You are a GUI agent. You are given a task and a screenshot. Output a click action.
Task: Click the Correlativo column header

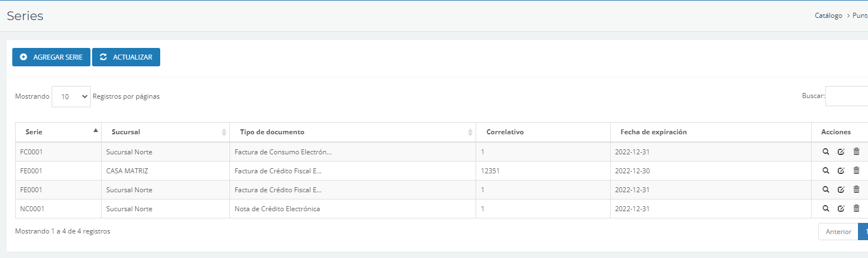[x=504, y=132]
